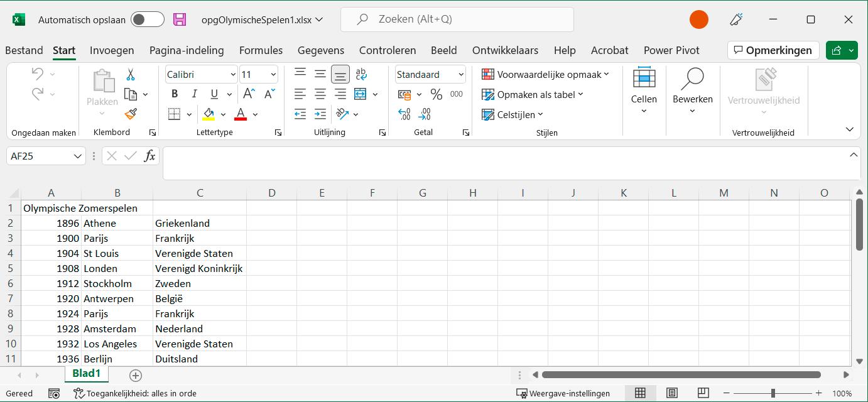Open the Bewerken search group
The width and height of the screenshot is (868, 402).
(693, 91)
